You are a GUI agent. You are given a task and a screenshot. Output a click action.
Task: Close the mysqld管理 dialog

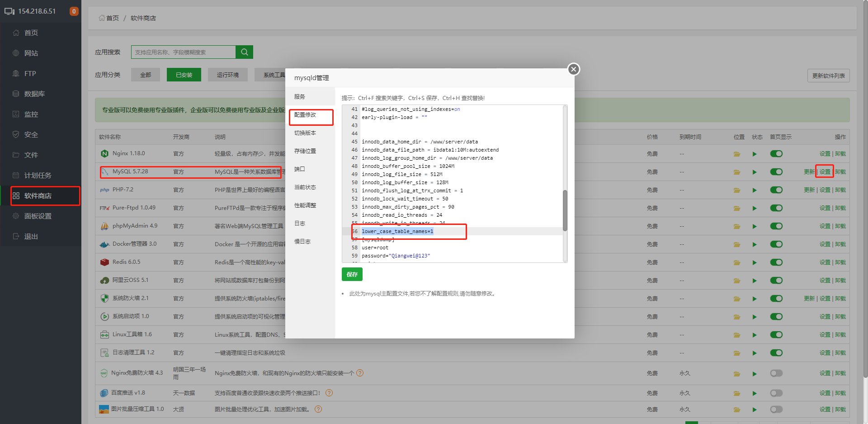pos(574,69)
